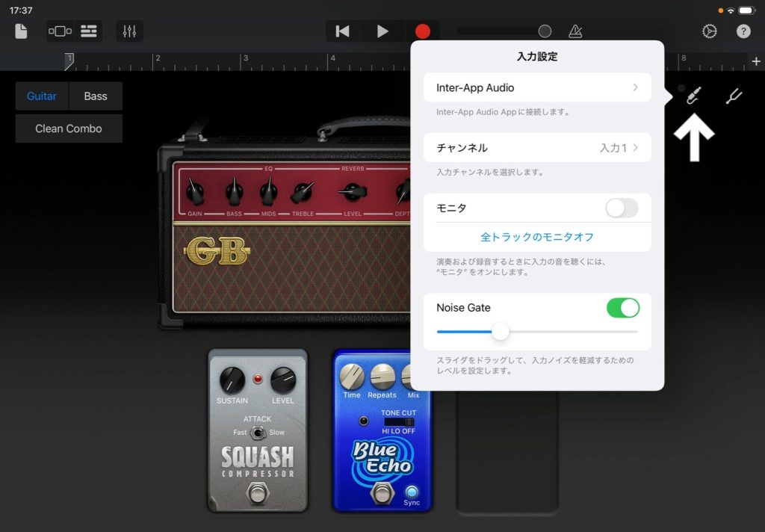Click the Noise Gate level slider

[537, 332]
